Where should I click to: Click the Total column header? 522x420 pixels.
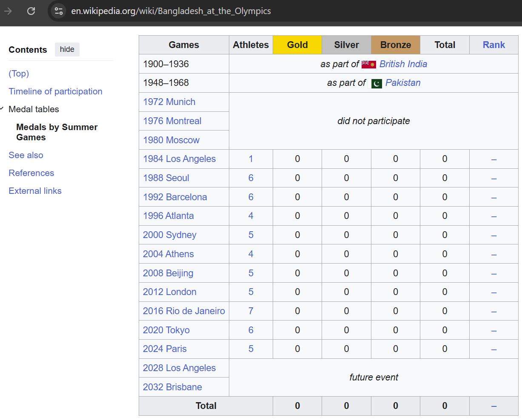(x=445, y=45)
